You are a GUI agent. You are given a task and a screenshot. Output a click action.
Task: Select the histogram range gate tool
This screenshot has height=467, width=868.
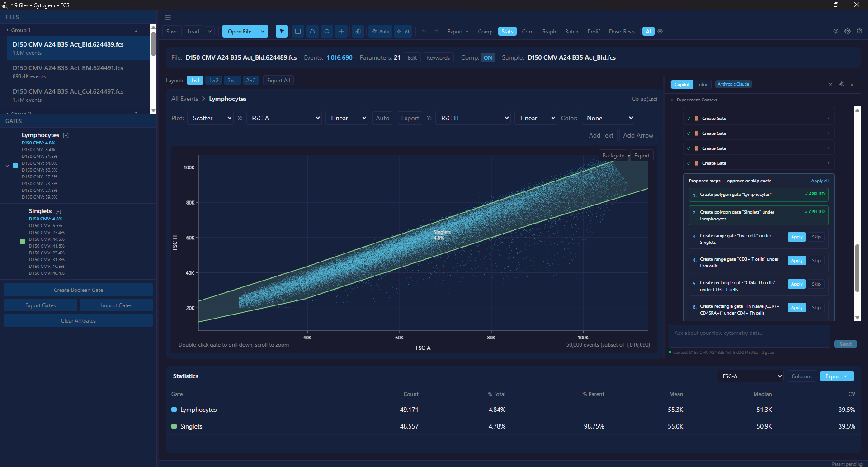point(358,31)
